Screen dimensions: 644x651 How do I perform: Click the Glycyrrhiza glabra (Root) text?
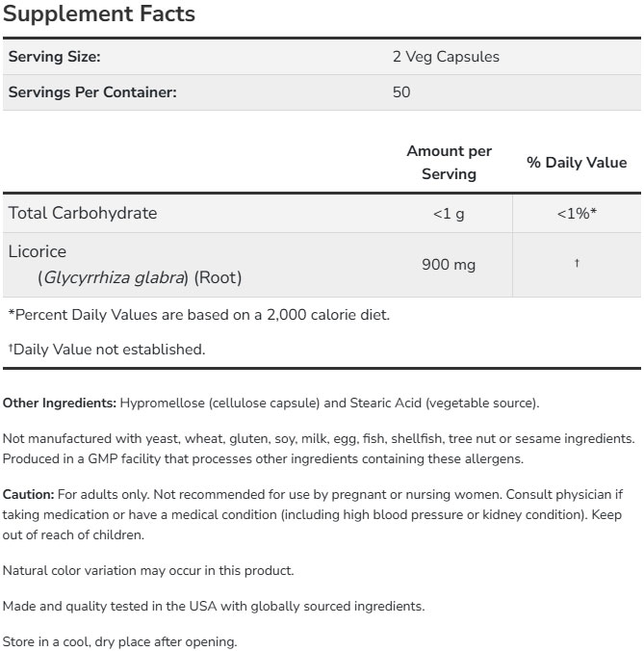(x=140, y=278)
